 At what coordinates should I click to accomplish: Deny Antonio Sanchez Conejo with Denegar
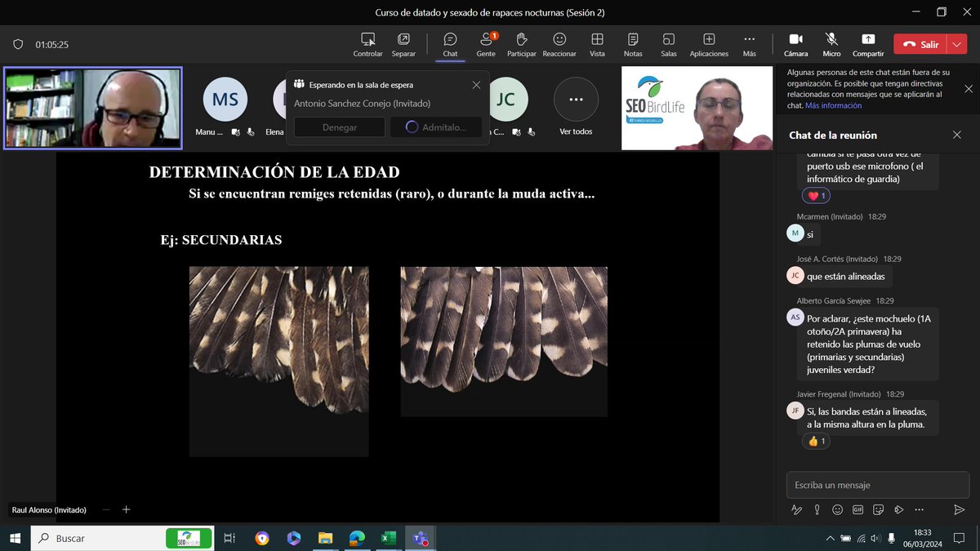click(340, 127)
